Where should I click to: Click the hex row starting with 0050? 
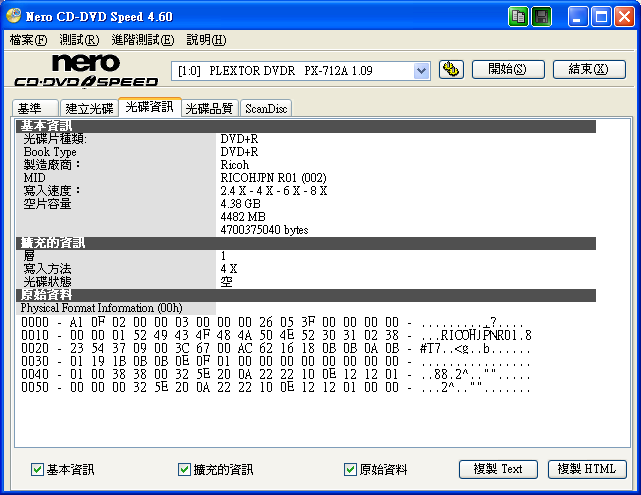click(x=275, y=387)
